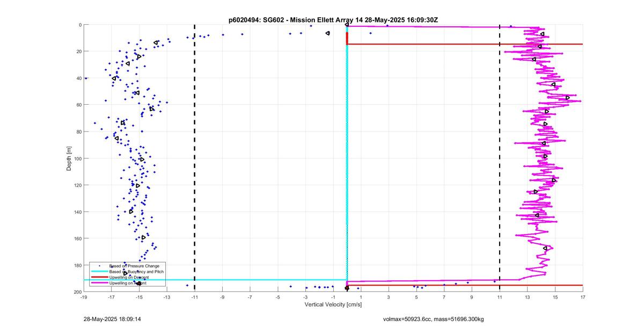The height and width of the screenshot is (328, 644).
Task: Click x-axis tick label '-3'
Action: click(x=305, y=297)
